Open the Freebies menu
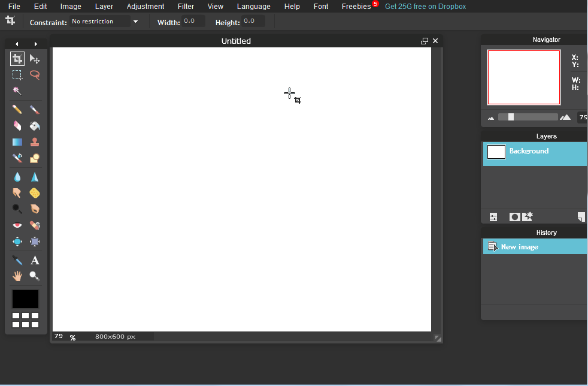Viewport: 588px width, 386px height. (356, 7)
